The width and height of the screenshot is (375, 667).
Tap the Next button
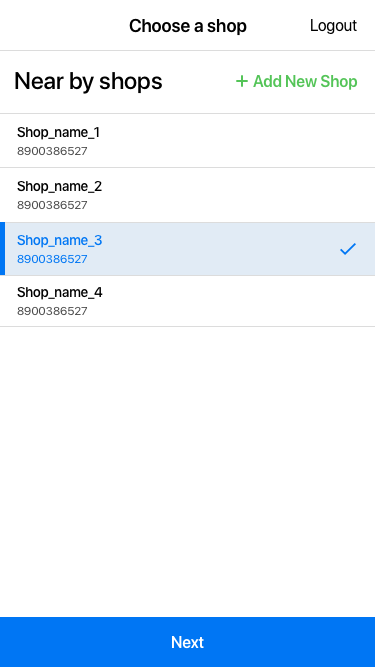(x=188, y=642)
